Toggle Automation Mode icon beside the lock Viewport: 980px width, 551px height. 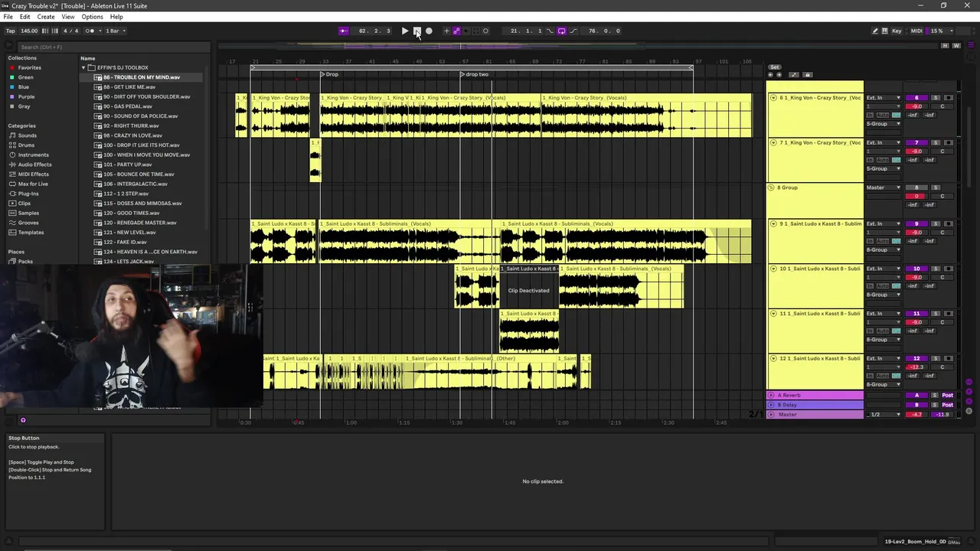click(794, 74)
